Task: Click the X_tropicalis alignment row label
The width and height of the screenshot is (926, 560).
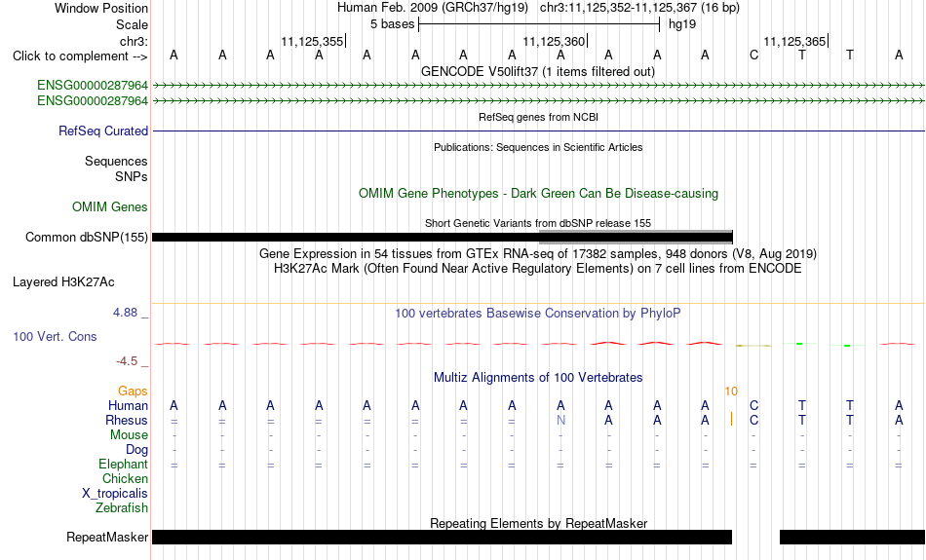Action: coord(115,494)
